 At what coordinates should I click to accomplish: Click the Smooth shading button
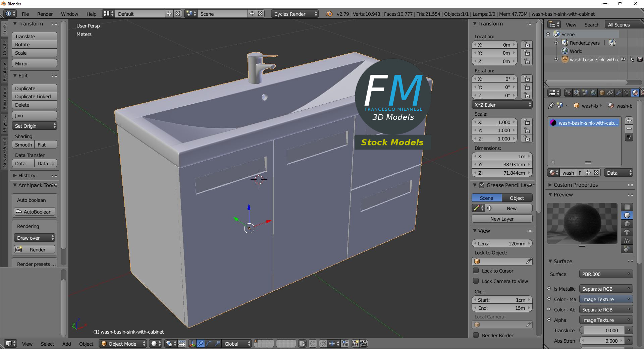[23, 145]
